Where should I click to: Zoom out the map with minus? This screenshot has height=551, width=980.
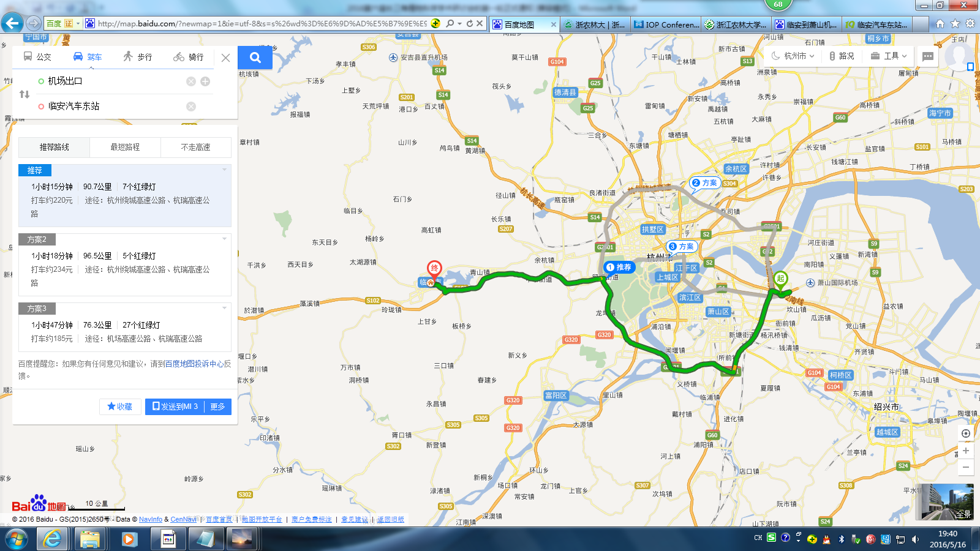pos(966,467)
